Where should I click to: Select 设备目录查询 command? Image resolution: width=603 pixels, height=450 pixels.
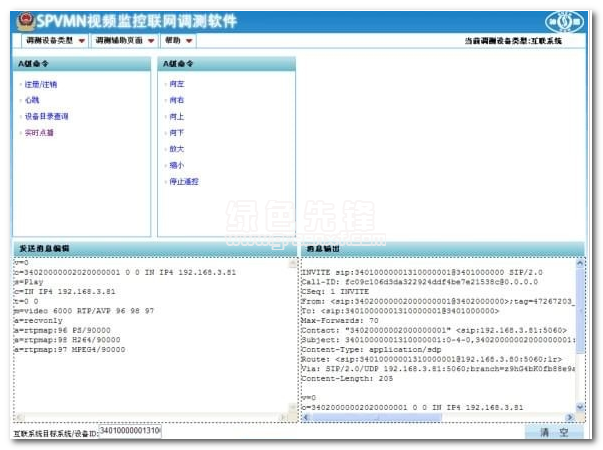46,116
